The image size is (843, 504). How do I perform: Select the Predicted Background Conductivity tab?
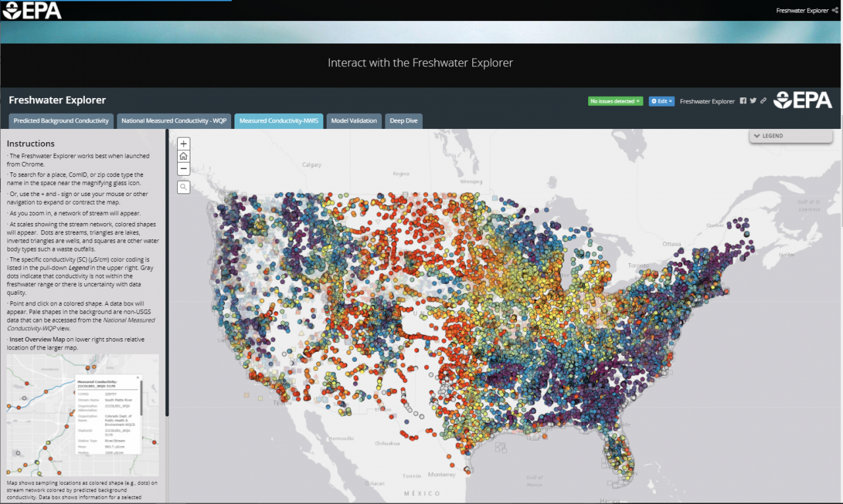(61, 120)
